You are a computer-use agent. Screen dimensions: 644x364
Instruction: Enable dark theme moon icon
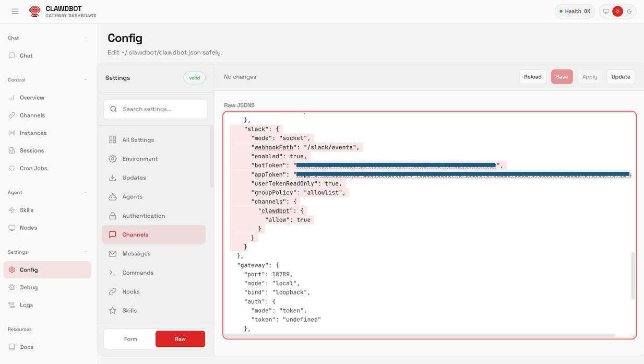tap(629, 11)
